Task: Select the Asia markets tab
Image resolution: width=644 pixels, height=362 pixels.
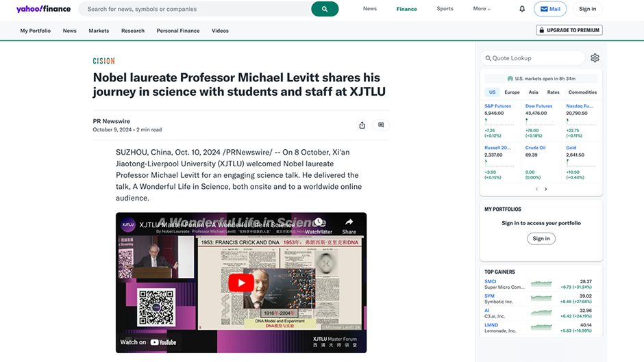Action: 533,92
